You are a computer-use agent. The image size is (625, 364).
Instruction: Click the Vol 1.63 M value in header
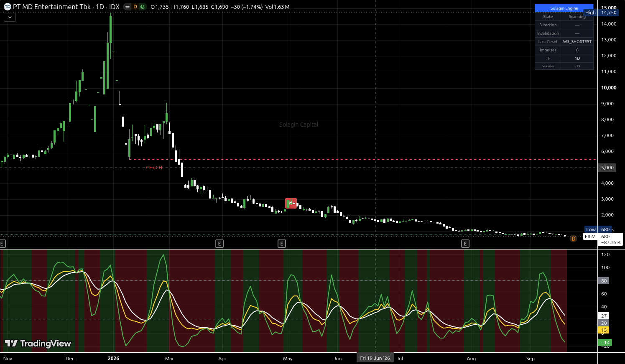click(277, 7)
